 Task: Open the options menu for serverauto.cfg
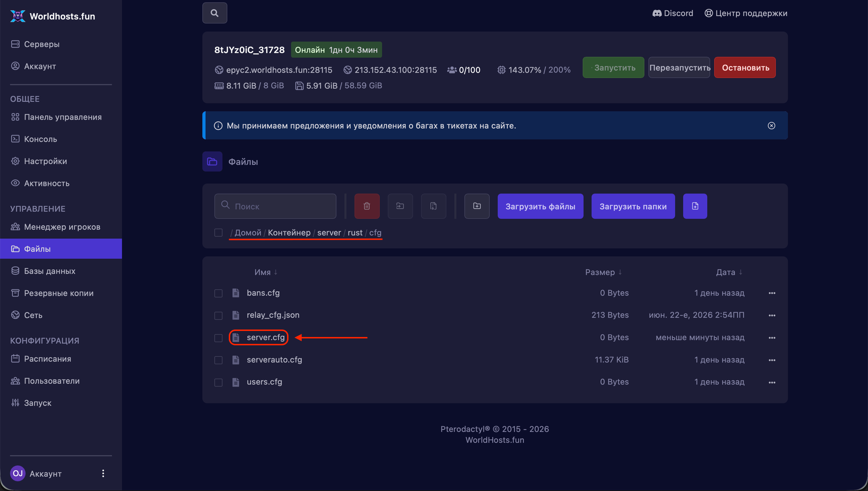[x=772, y=360]
